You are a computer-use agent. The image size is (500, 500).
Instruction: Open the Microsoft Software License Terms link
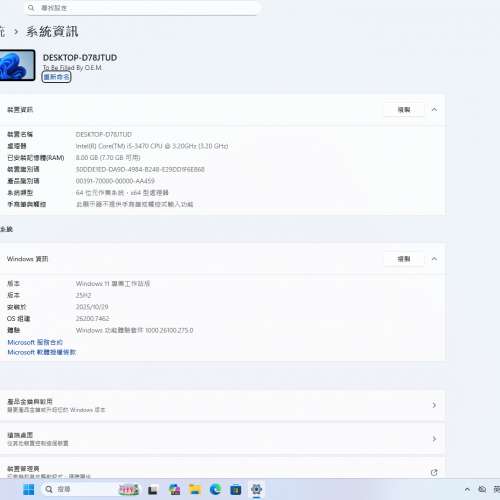point(42,352)
